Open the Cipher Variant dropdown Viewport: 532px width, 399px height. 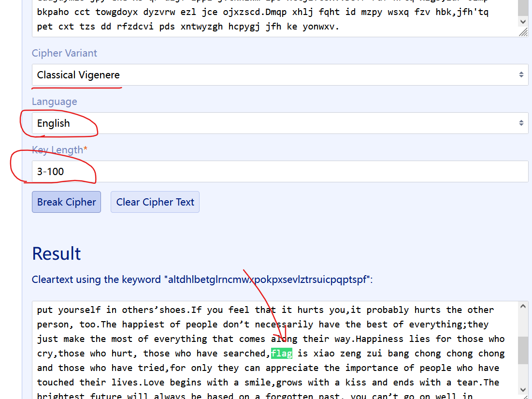(280, 74)
